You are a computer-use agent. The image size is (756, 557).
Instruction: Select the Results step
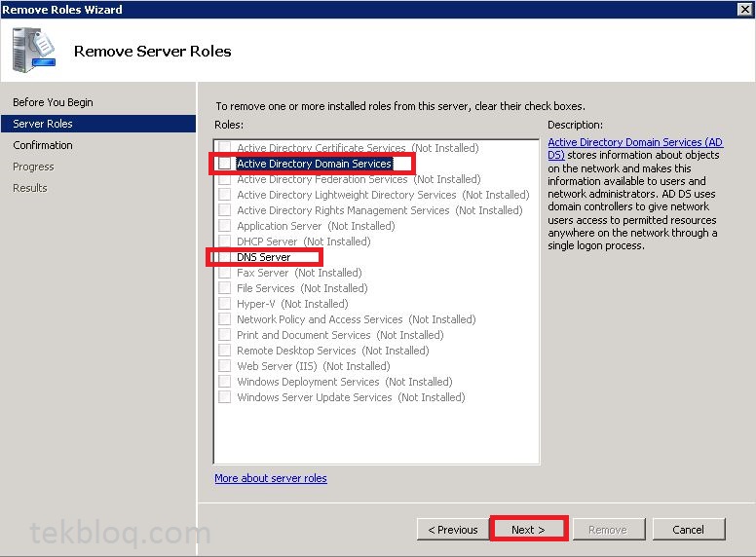pyautogui.click(x=30, y=188)
